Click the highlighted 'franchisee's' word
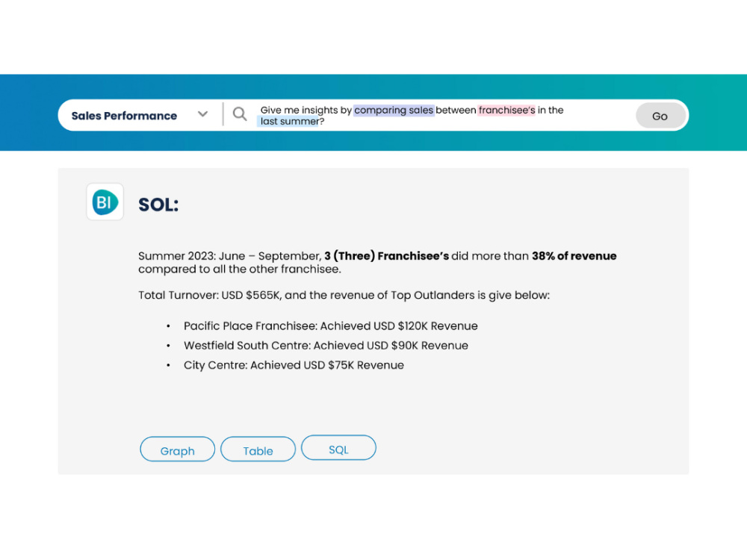Image resolution: width=747 pixels, height=560 pixels. tap(507, 110)
